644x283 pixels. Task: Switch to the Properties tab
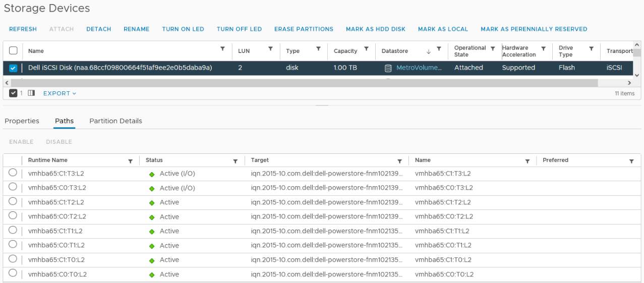(22, 121)
